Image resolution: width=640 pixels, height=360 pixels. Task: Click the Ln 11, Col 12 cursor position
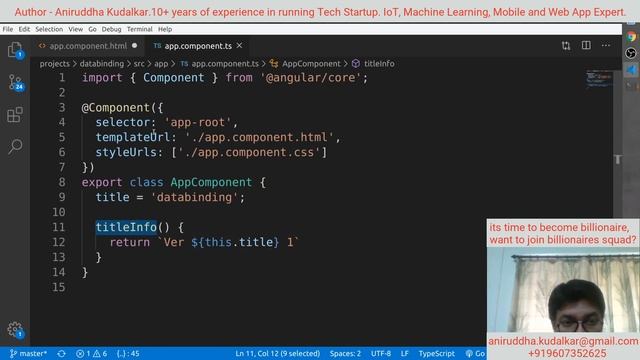point(278,353)
